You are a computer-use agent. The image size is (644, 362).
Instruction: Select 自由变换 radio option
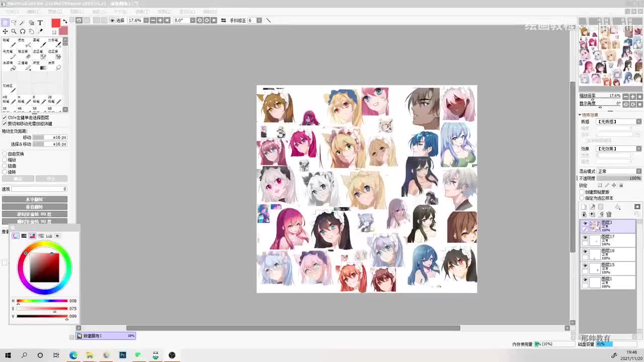(5, 154)
